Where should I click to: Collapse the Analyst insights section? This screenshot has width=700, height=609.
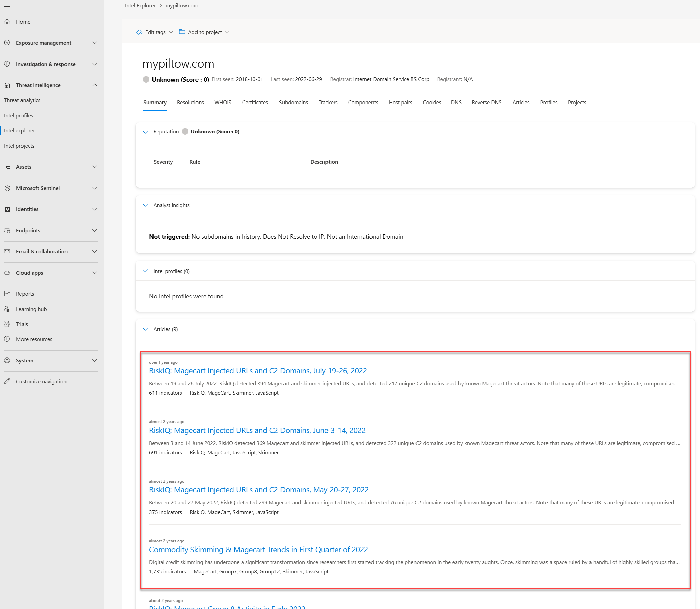[x=145, y=205]
